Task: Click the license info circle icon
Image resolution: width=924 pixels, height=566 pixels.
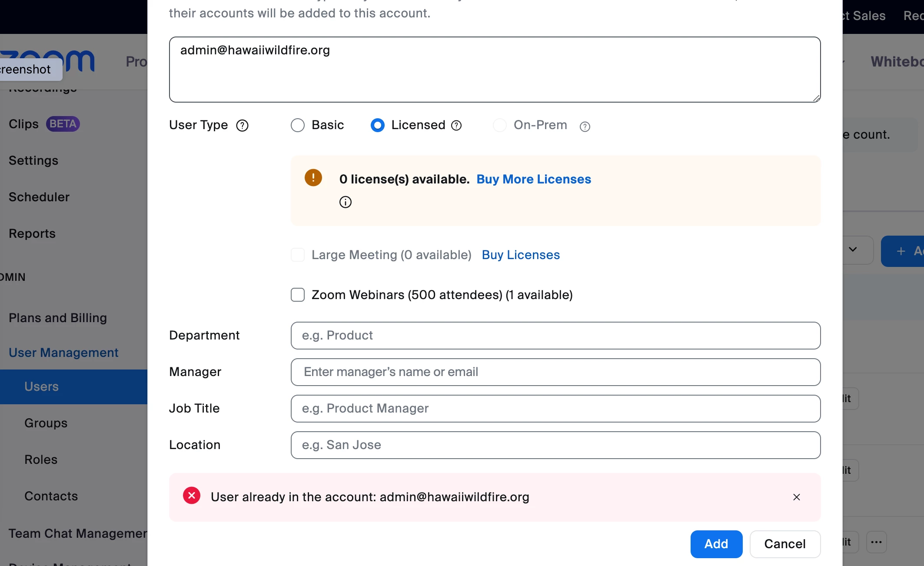Action: 346,202
